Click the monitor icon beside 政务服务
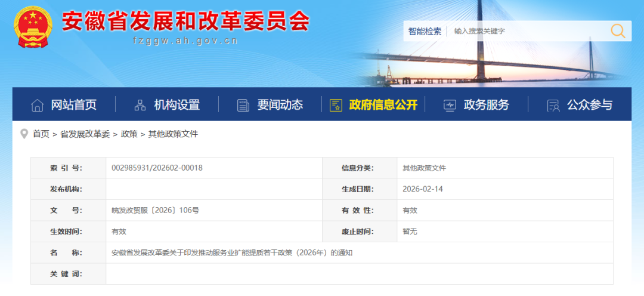This screenshot has width=644, height=296. (x=450, y=105)
